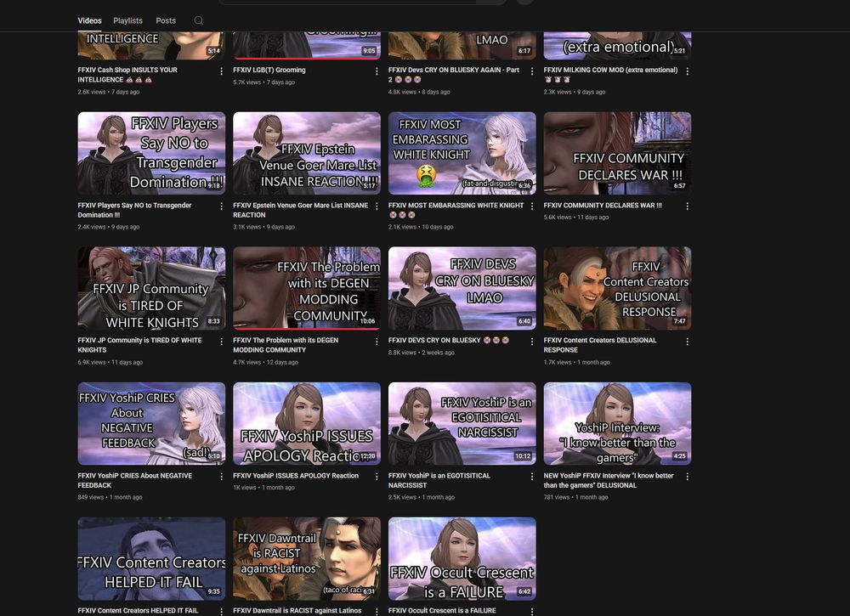Open options menu for Cash Shop INSULTS video
This screenshot has height=616, width=850.
coord(221,71)
